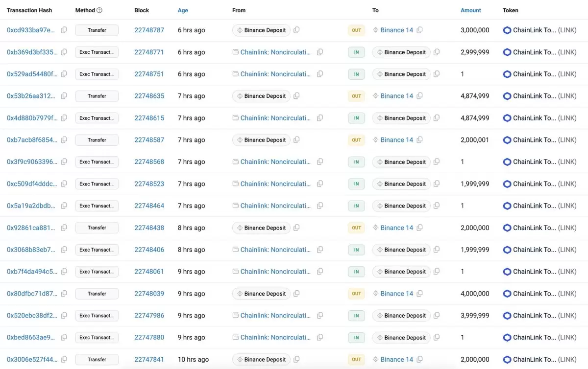Open transaction 0x3f9c9063396 link

32,161
